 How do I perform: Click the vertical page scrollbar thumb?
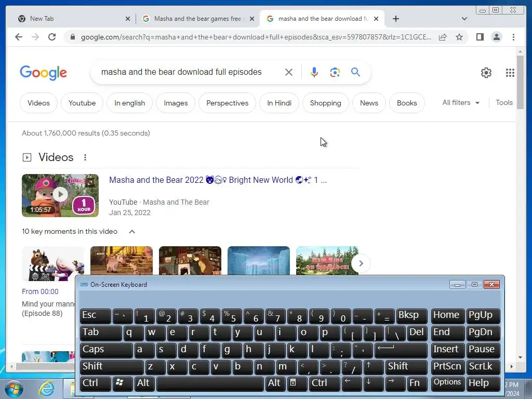[x=520, y=82]
